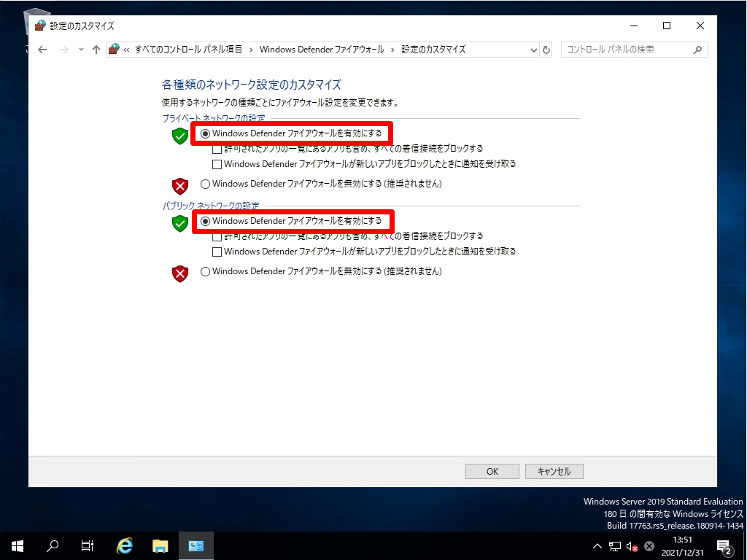This screenshot has width=747, height=560.
Task: Maximize the 設定のカスタマイズ window
Action: (x=667, y=26)
